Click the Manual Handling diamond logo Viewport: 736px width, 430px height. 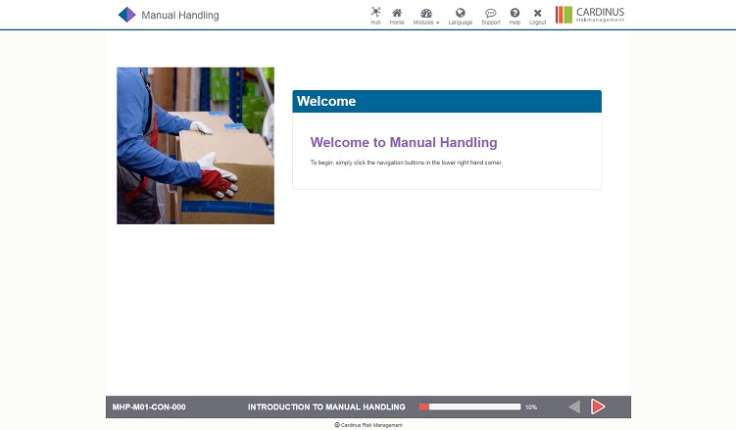[127, 15]
